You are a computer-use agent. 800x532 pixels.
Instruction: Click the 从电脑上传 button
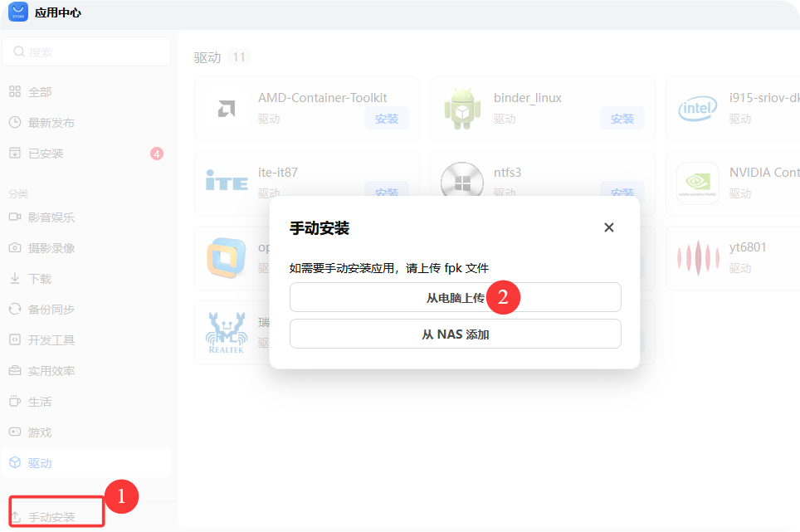[456, 297]
